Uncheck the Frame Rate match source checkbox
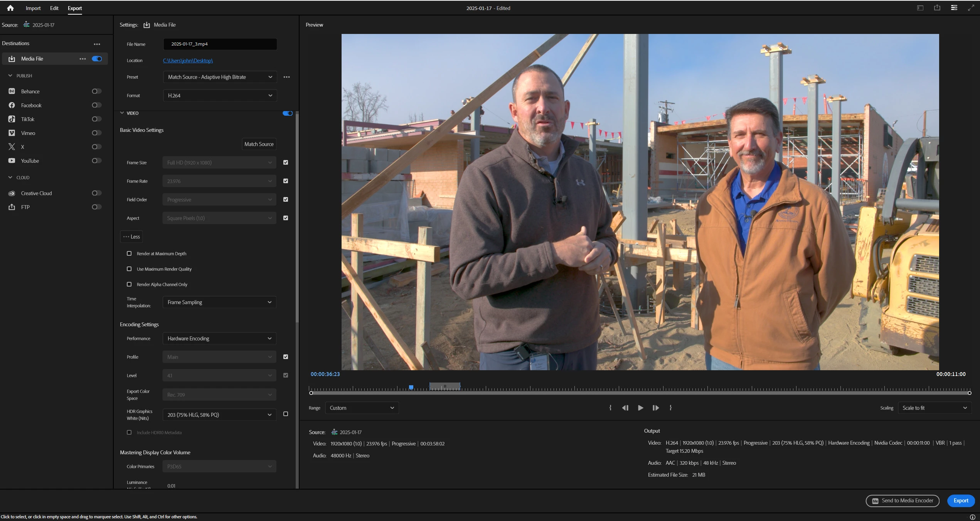 286,181
